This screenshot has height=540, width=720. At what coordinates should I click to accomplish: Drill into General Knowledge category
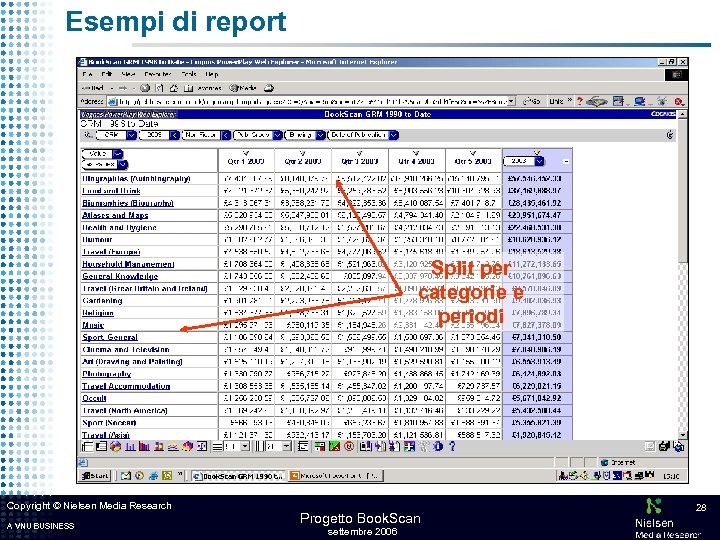tap(120, 276)
